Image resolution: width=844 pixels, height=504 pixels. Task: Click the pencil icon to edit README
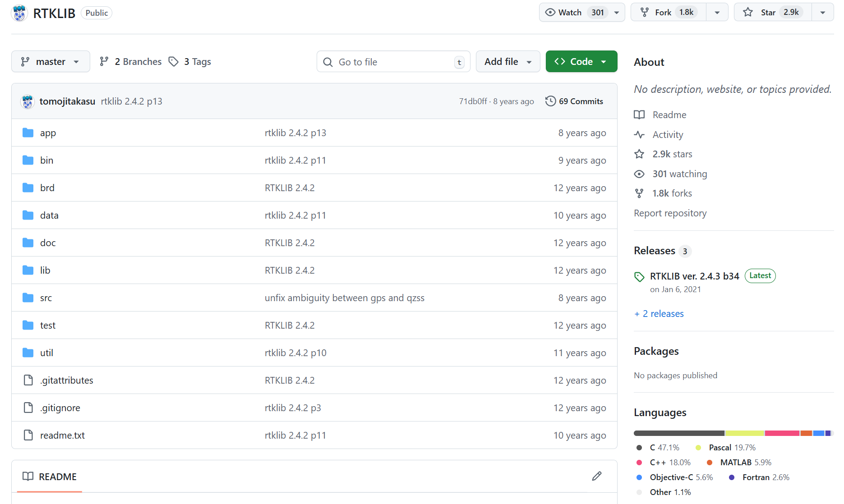click(x=596, y=476)
